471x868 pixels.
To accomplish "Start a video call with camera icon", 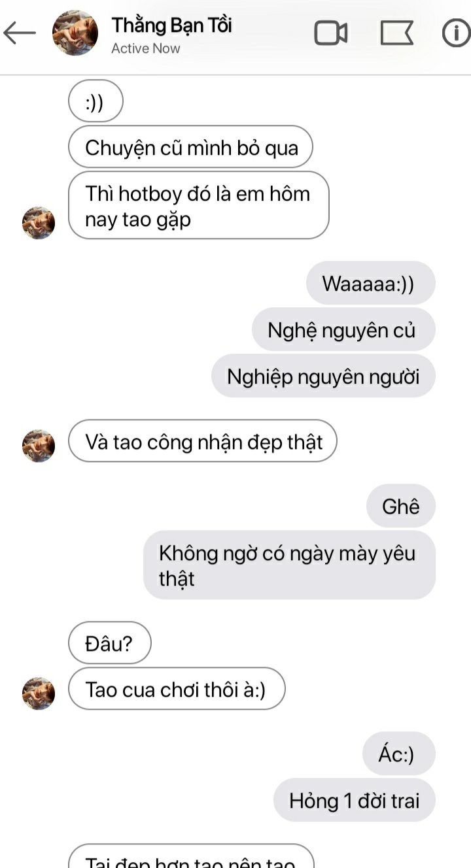I will [331, 33].
